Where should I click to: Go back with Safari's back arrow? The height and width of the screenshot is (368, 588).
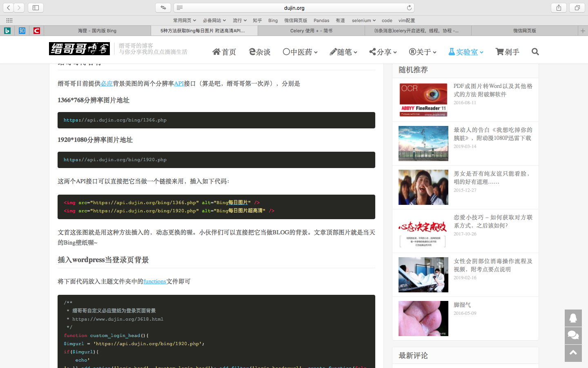(x=9, y=8)
